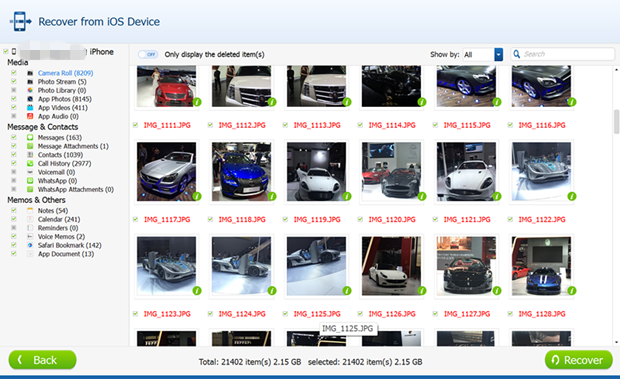The height and width of the screenshot is (379, 620).
Task: Click the Safari Bookmark icon in sidebar
Action: tap(30, 245)
